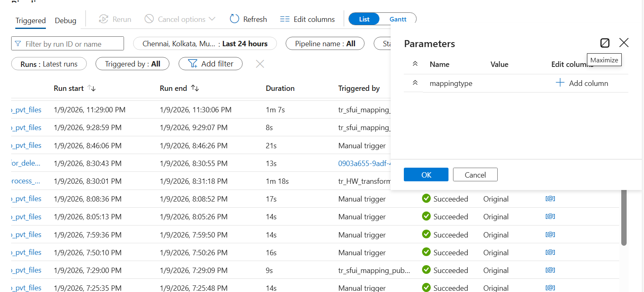
Task: Open the Edit columns panel
Action: coord(308,19)
